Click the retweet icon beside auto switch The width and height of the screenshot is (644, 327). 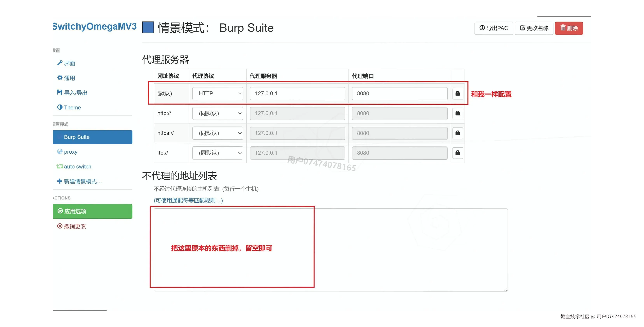(59, 166)
